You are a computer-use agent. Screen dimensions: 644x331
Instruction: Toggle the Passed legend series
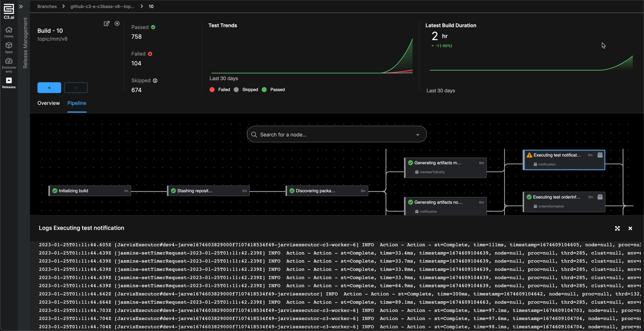click(x=273, y=90)
